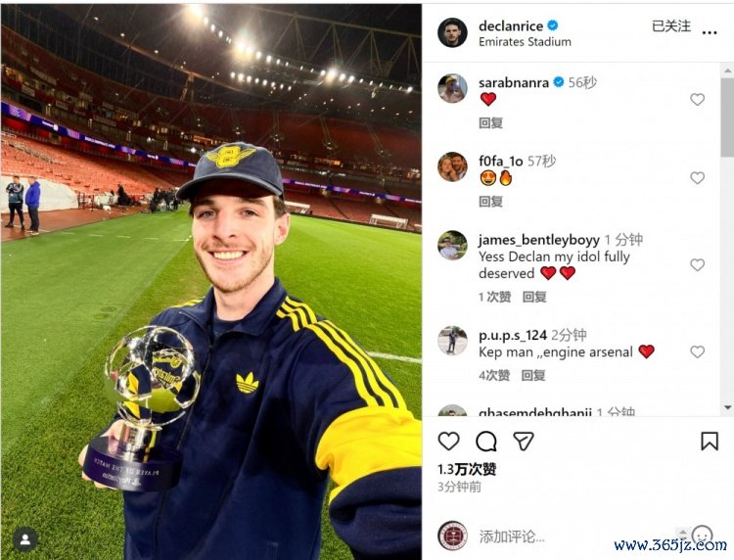The height and width of the screenshot is (560, 734).
Task: Like sarabnanra's comment
Action: click(697, 99)
